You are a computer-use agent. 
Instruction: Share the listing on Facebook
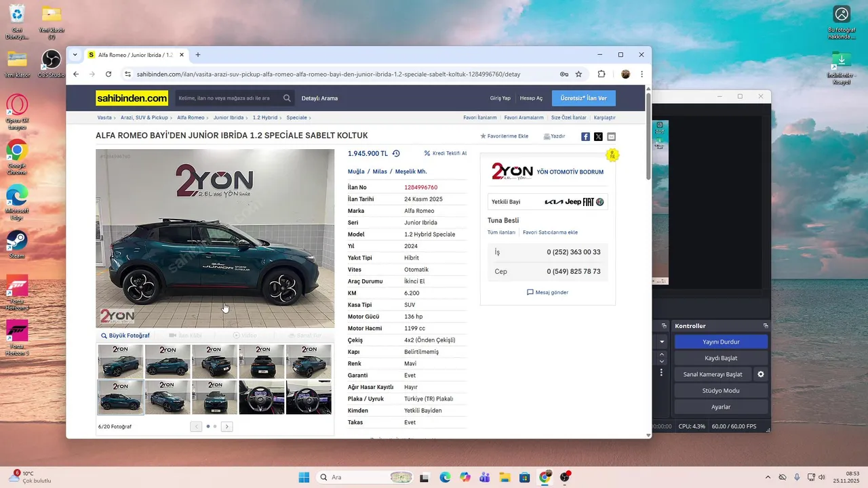click(x=585, y=136)
